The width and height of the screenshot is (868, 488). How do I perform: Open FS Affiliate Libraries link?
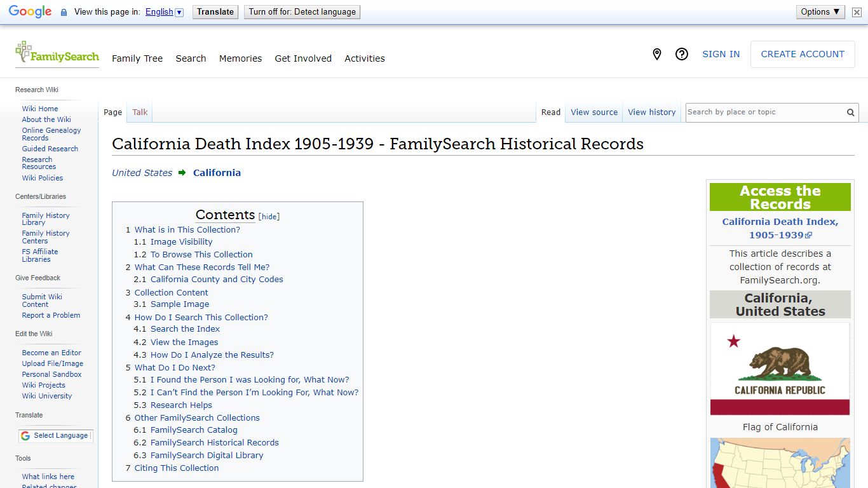40,255
